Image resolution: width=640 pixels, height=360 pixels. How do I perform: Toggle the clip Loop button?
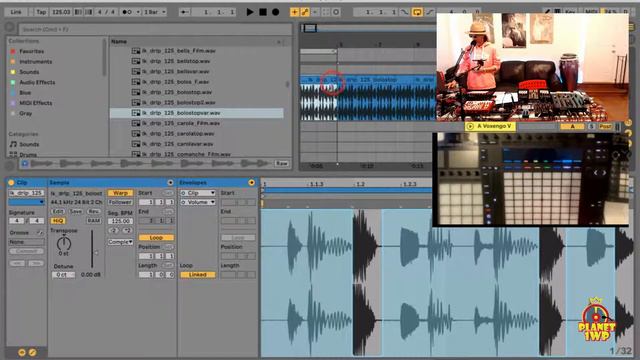[x=156, y=238]
